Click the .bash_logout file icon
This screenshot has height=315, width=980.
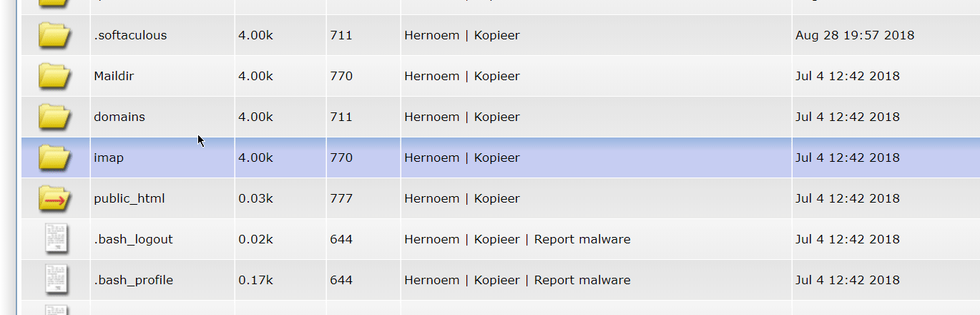[57, 239]
